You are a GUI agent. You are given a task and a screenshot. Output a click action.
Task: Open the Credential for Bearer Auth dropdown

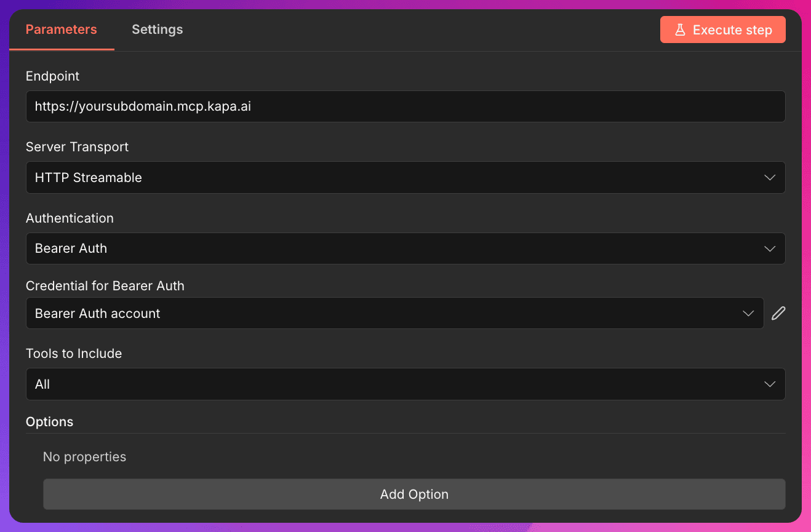click(396, 313)
